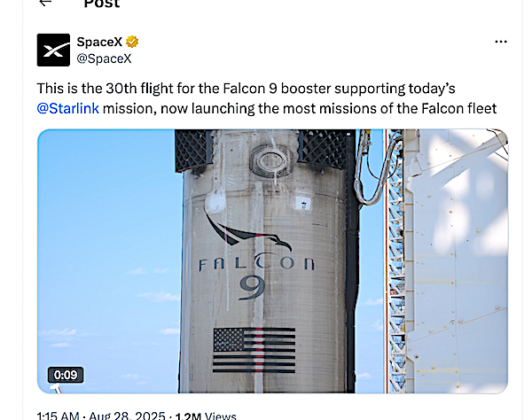Viewport: 532px width, 420px height.
Task: Click the Falcon wordmark on the booster
Action: pos(256,263)
